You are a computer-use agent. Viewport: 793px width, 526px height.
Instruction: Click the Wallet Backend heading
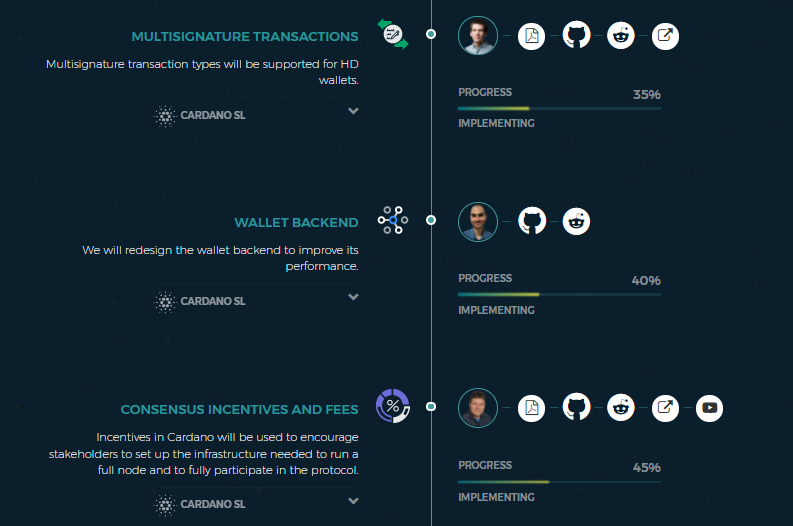[x=296, y=223]
